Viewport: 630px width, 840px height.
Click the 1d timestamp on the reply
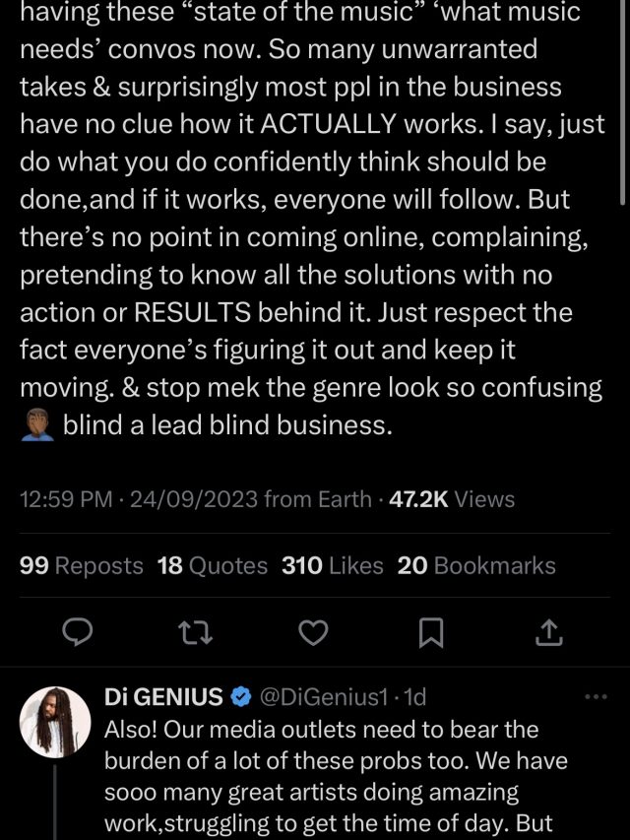[x=415, y=698]
